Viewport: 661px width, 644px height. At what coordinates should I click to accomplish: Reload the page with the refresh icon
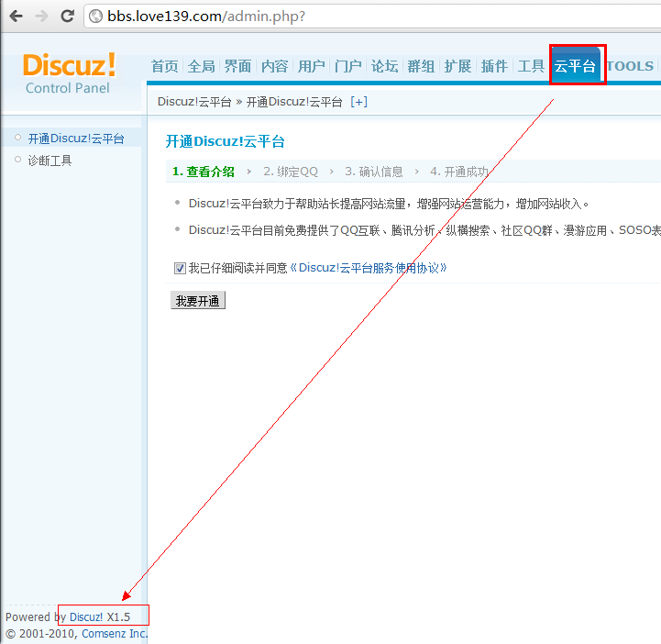point(68,16)
